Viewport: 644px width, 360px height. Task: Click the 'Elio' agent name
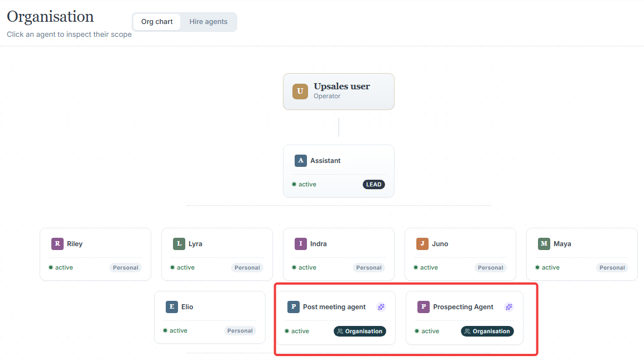coord(188,306)
